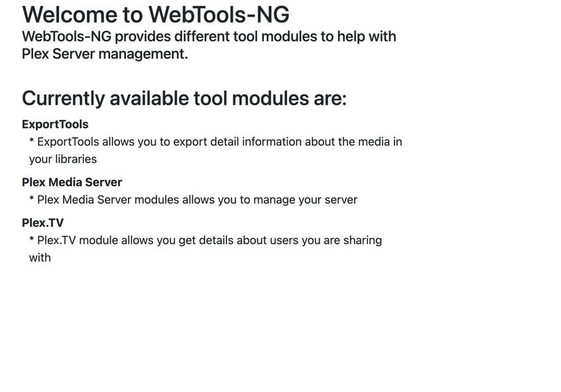Click the "your libraries" text line

pos(63,159)
